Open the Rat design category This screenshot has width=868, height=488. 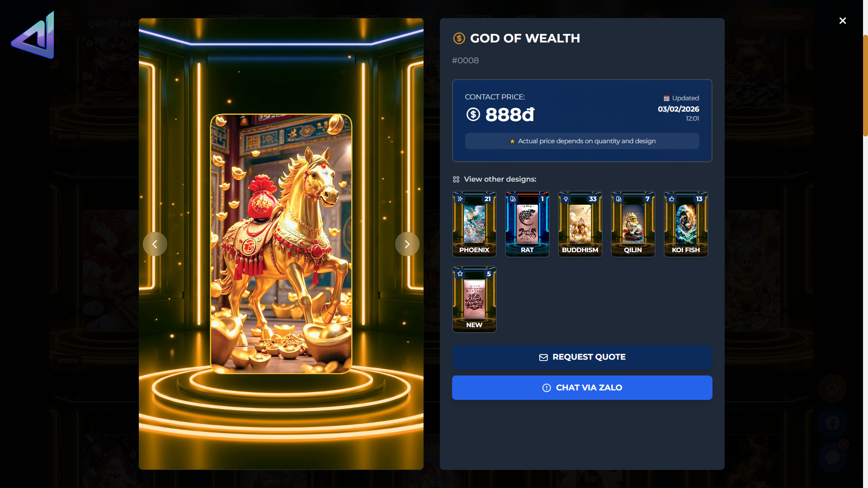[x=527, y=224]
